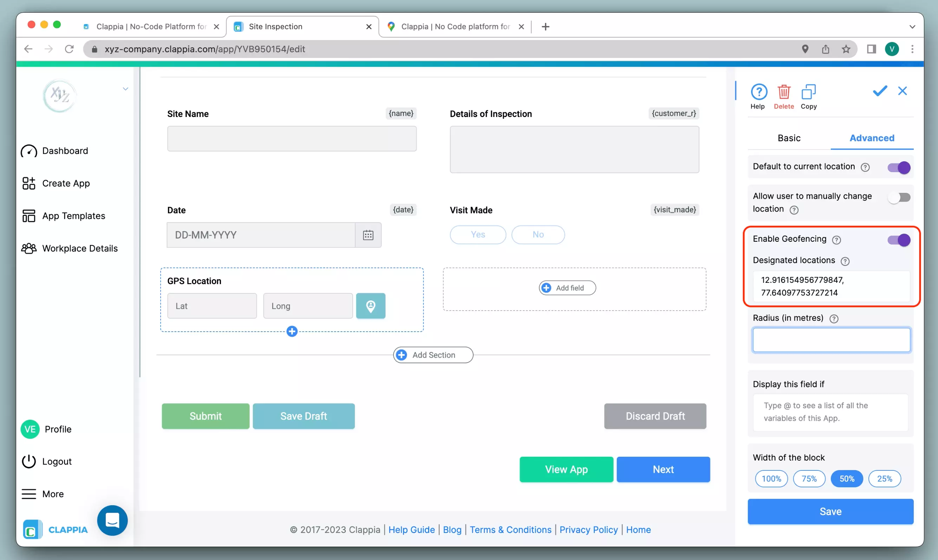
Task: Open the browser tab list chevron
Action: click(x=912, y=27)
